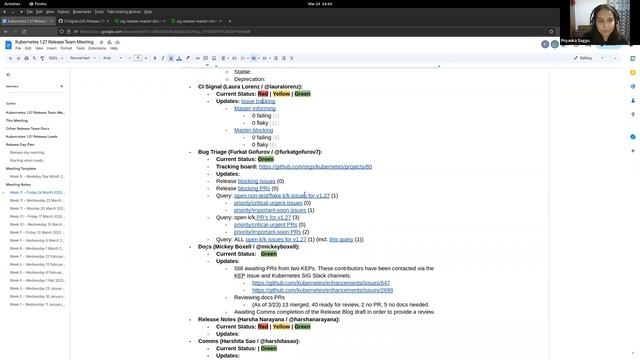The height and width of the screenshot is (360, 640).
Task: Open the enhancements issues 2699 link
Action: [322, 290]
